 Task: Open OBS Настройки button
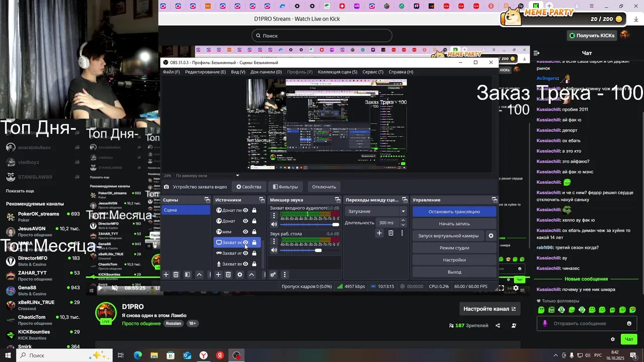(454, 260)
